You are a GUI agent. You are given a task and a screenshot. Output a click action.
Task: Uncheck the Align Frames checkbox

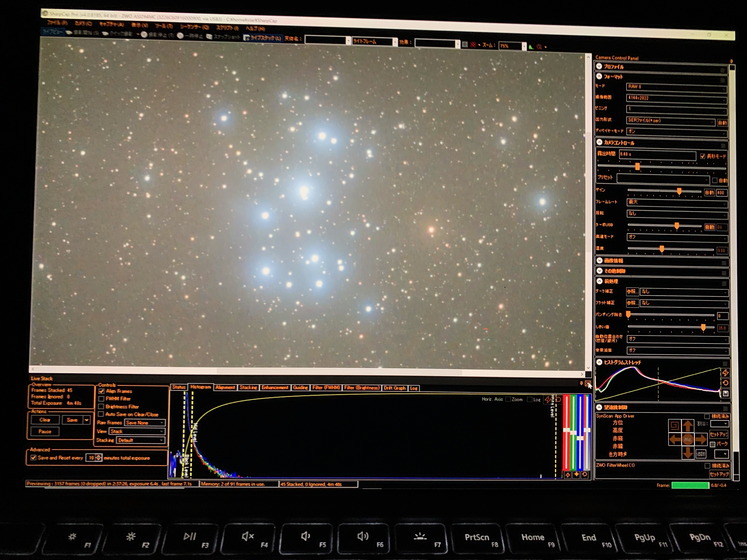point(101,391)
